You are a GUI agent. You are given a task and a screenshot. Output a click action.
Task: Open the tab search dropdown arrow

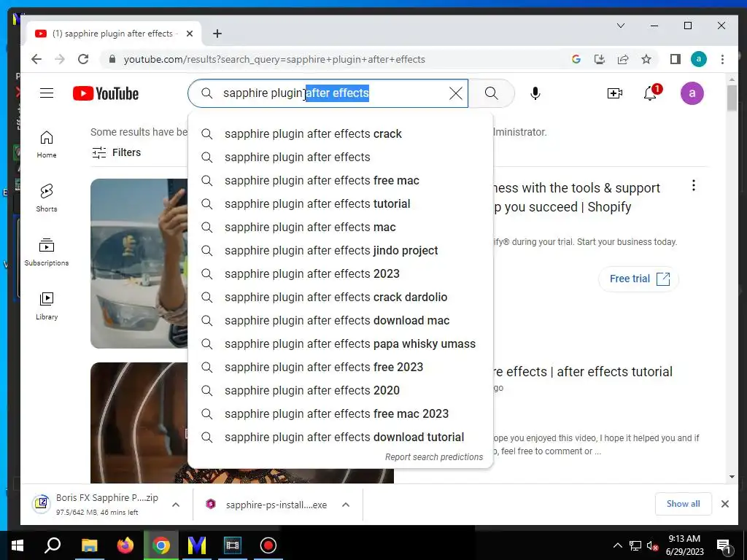click(620, 26)
